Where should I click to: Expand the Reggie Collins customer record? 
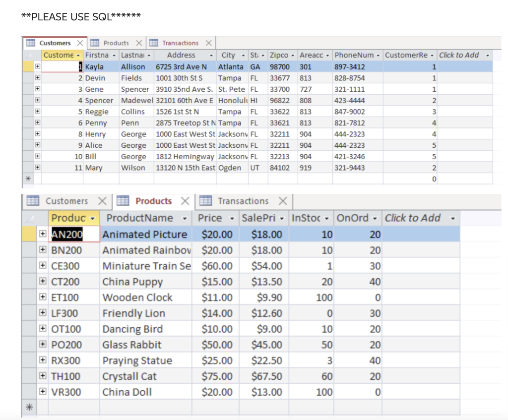(38, 112)
